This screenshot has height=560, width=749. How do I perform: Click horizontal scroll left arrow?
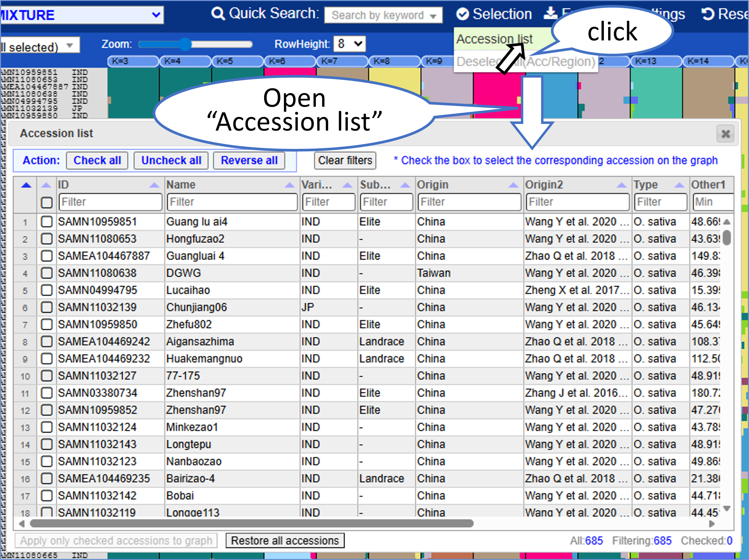click(x=22, y=524)
